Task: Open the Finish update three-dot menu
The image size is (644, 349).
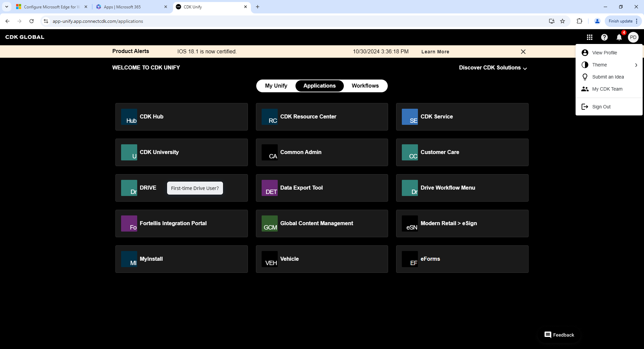Action: tap(636, 21)
